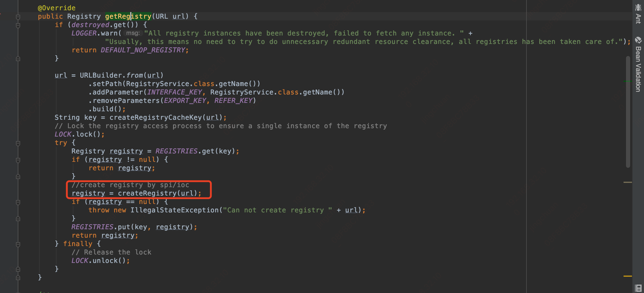
Task: Click the Ant spider icon
Action: coord(638,7)
